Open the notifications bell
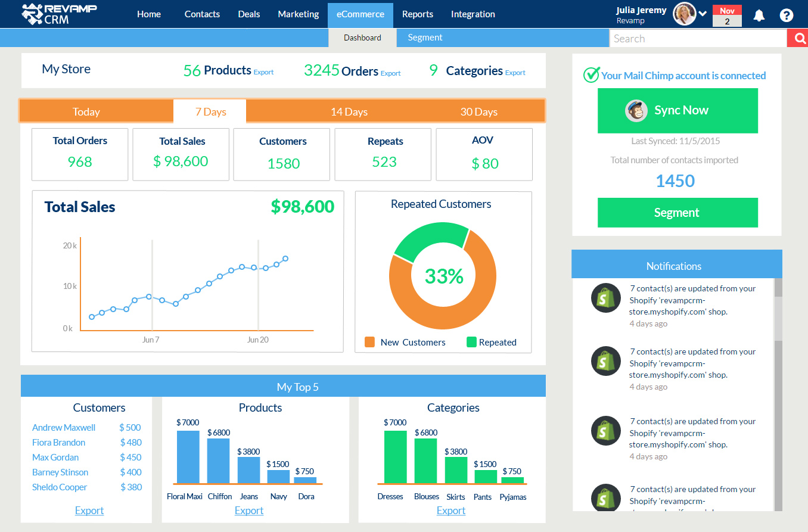 pyautogui.click(x=759, y=15)
